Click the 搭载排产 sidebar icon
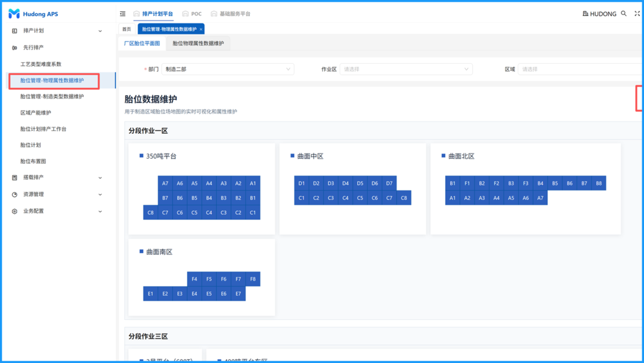 click(15, 178)
